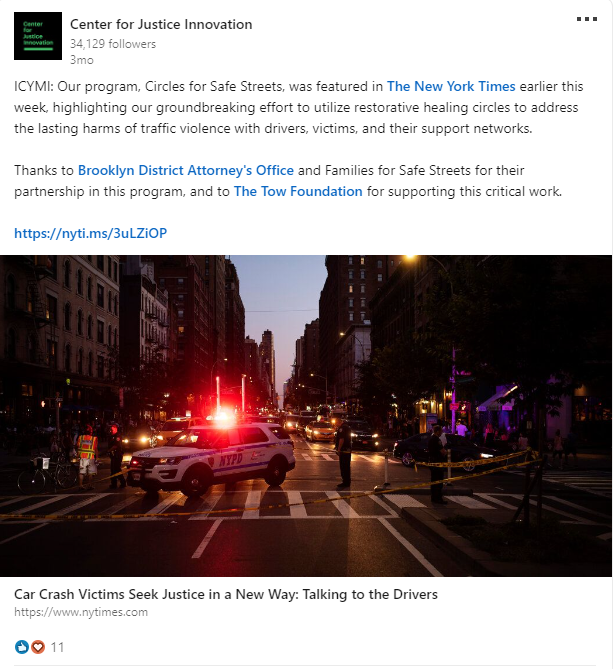Click the blue thumbs-up like reaction icon
Screen dimensions: 614x669
click(21, 647)
